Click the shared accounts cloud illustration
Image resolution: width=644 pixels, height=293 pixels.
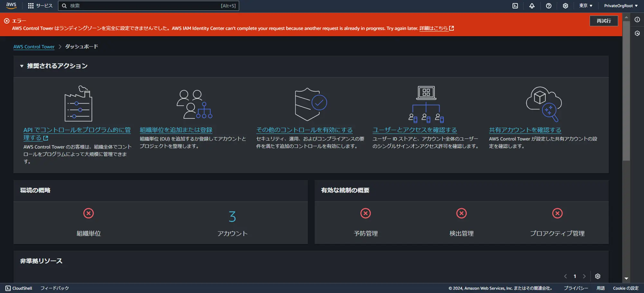click(x=544, y=104)
